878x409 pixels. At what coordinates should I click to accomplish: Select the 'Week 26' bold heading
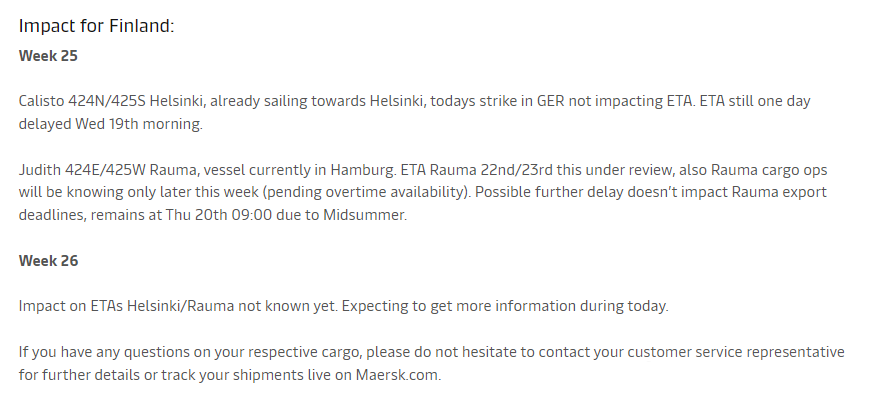click(x=48, y=261)
